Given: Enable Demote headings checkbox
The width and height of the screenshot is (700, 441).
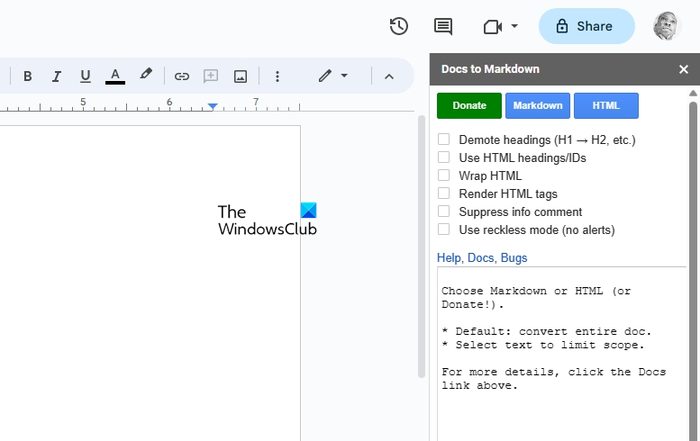Looking at the screenshot, I should point(444,139).
